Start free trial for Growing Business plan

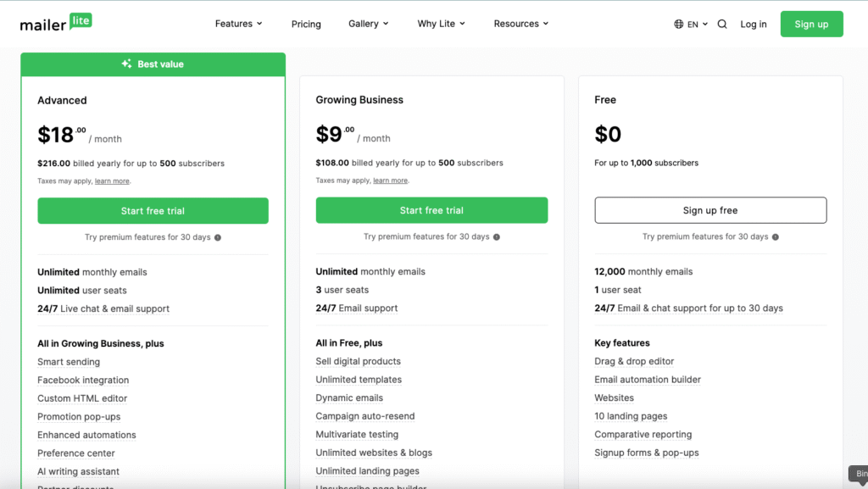click(x=431, y=210)
